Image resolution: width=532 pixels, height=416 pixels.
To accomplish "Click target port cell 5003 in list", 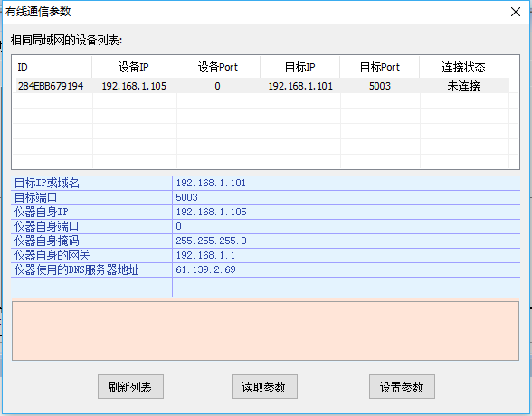I will pyautogui.click(x=380, y=86).
